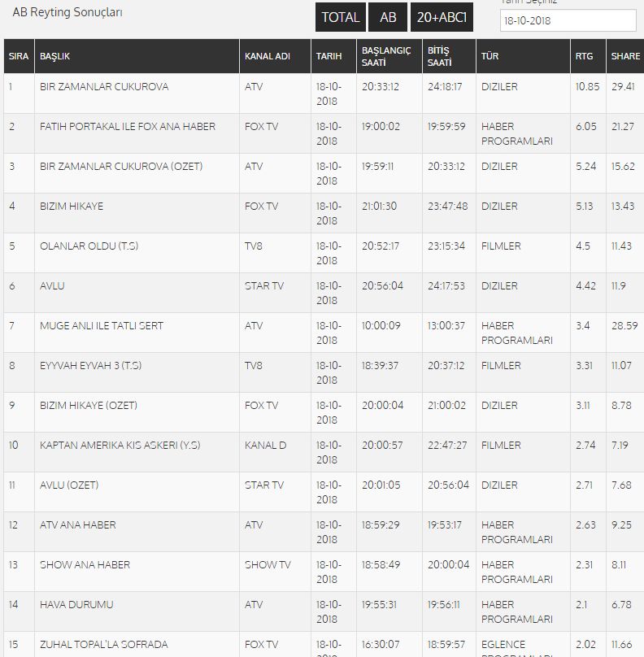Click RTG value 10.85
The height and width of the screenshot is (657, 644).
click(x=587, y=87)
